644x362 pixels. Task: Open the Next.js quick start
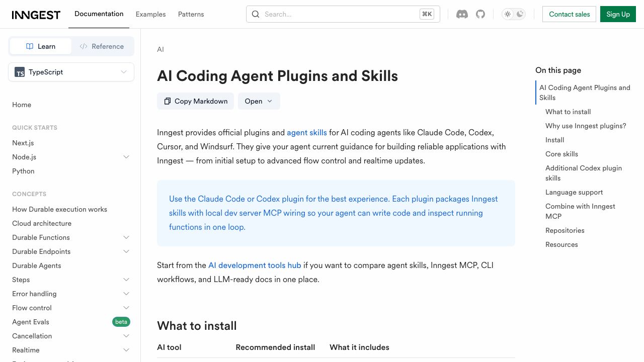pyautogui.click(x=23, y=143)
